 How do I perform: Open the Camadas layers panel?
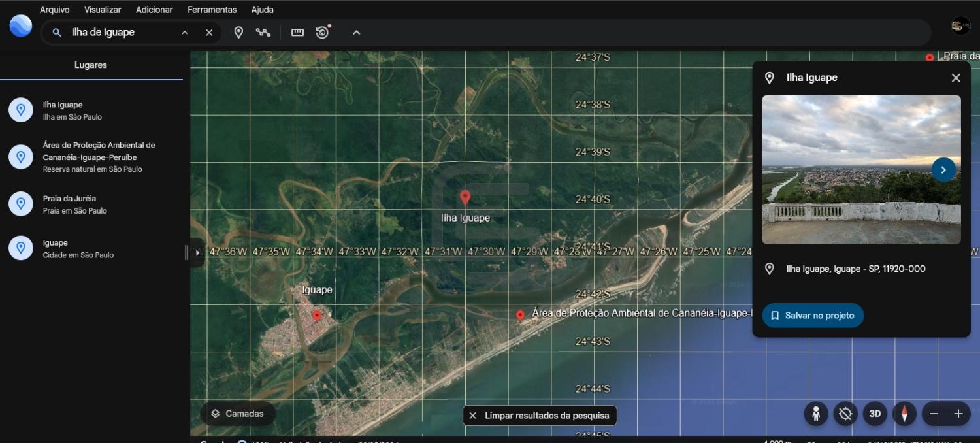coord(237,414)
